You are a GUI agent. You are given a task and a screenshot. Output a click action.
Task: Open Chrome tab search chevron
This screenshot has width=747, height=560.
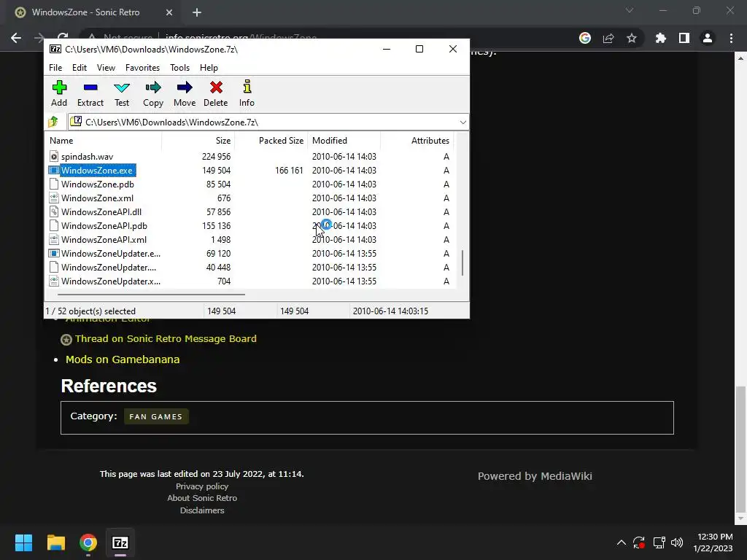tap(630, 10)
